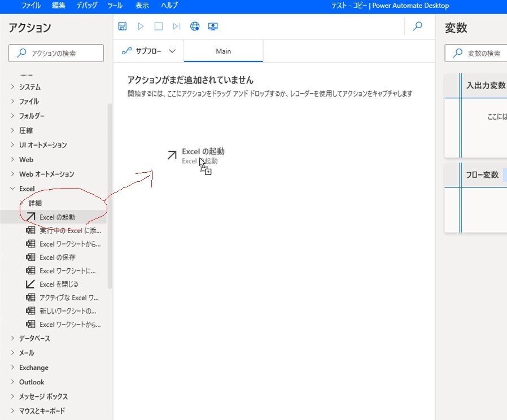Select last Excel ワークシートから... action above データベース

(x=53, y=324)
